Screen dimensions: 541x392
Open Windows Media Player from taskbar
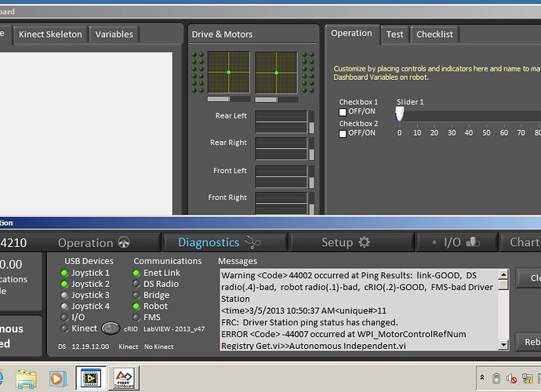pos(57,379)
